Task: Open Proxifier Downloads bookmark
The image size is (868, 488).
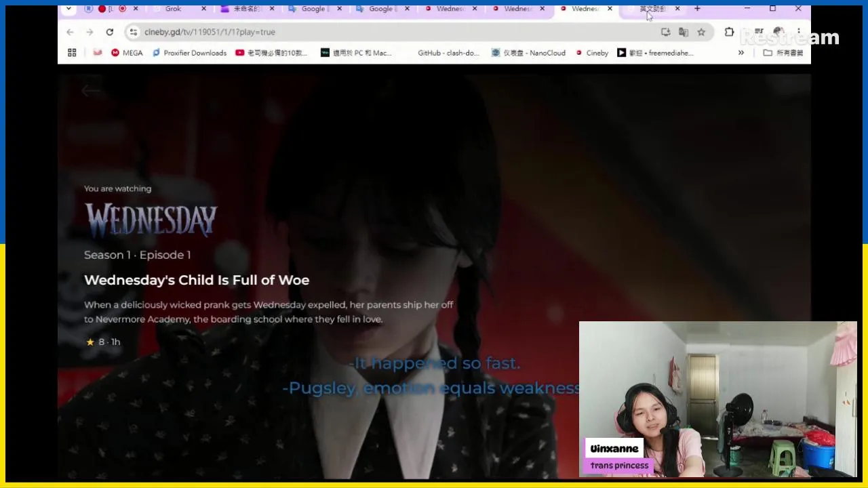Action: coord(189,53)
